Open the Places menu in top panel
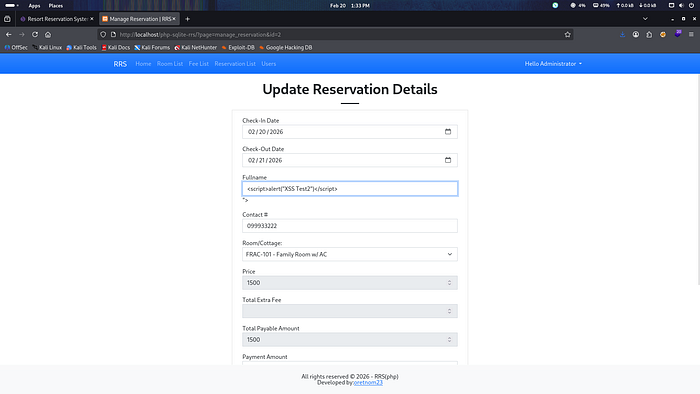 (x=56, y=6)
